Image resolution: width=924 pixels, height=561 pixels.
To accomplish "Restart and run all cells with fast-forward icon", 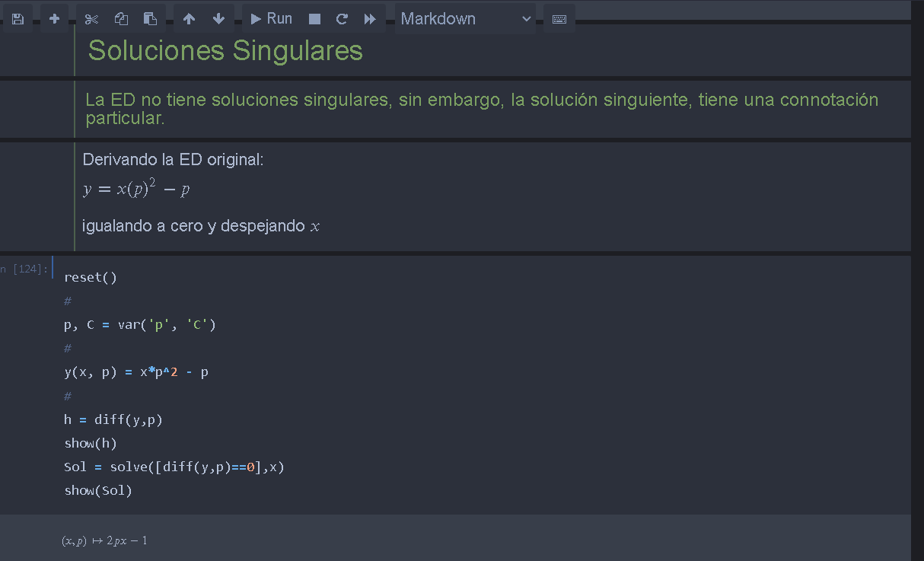I will click(x=370, y=19).
